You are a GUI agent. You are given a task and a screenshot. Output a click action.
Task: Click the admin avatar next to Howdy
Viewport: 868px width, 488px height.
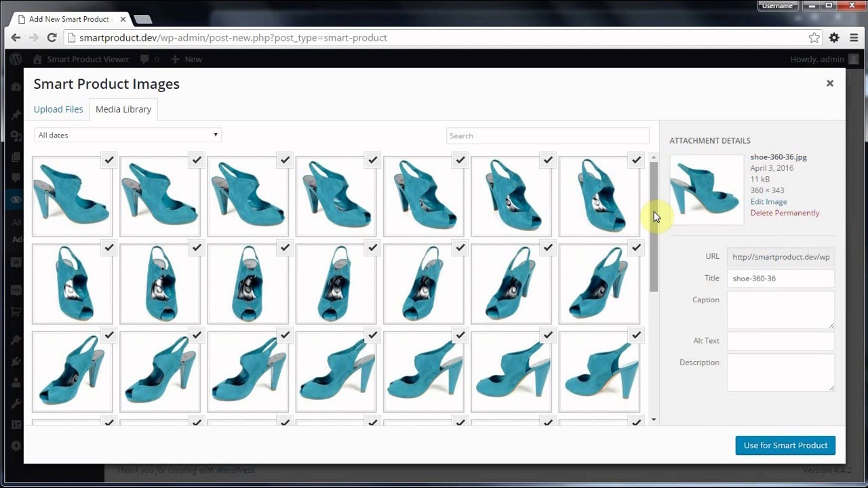853,60
